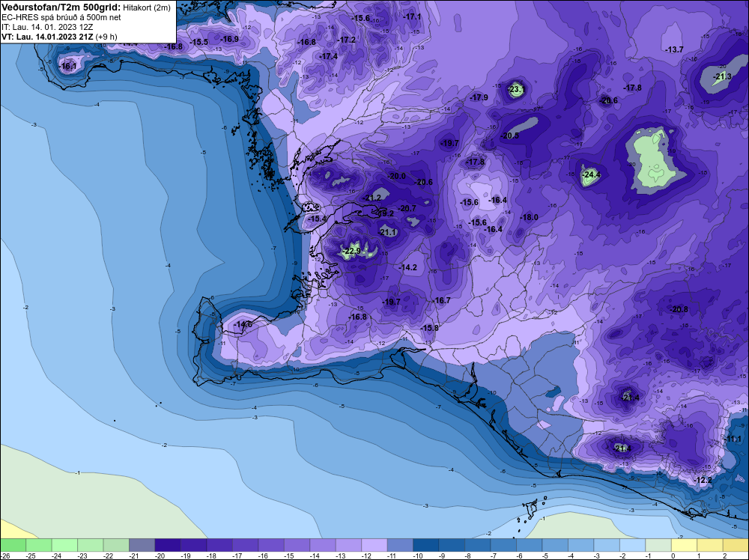Select the darkest navy legend swatch right of -20
The width and height of the screenshot is (749, 560).
[168, 545]
